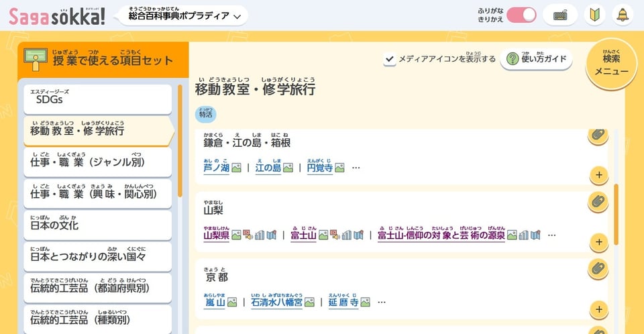Open the on-screen keyboard icon

(560, 15)
